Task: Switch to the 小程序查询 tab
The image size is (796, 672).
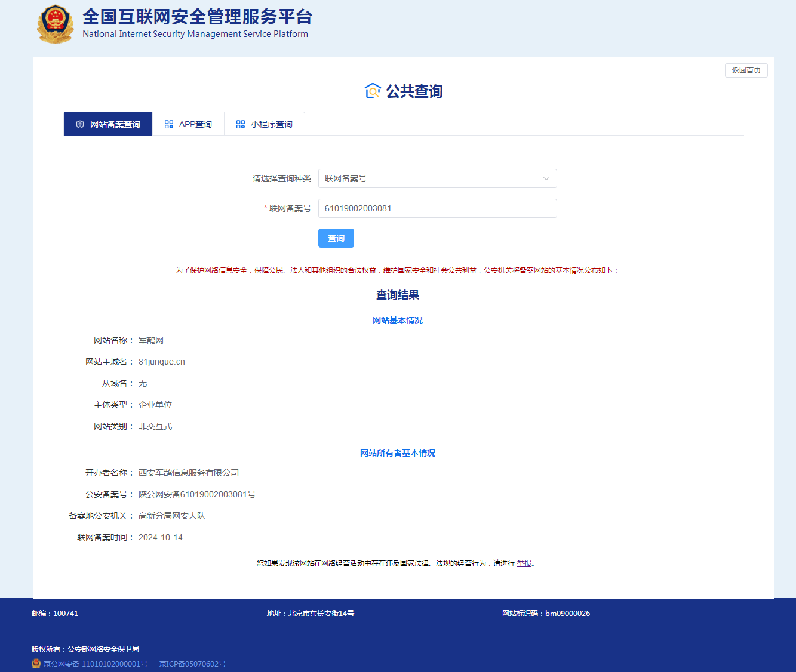Action: tap(265, 124)
